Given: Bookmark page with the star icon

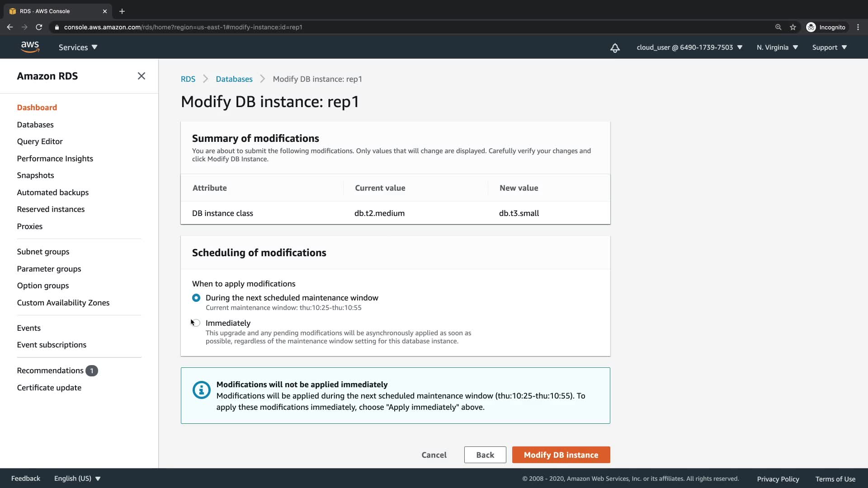Looking at the screenshot, I should [793, 27].
